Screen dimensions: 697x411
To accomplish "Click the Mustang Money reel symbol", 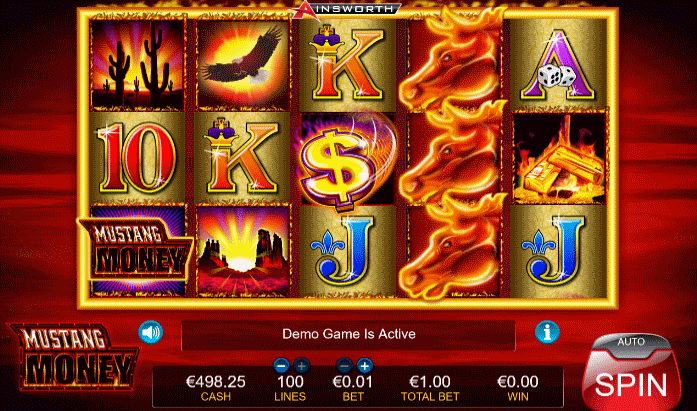I will [136, 251].
